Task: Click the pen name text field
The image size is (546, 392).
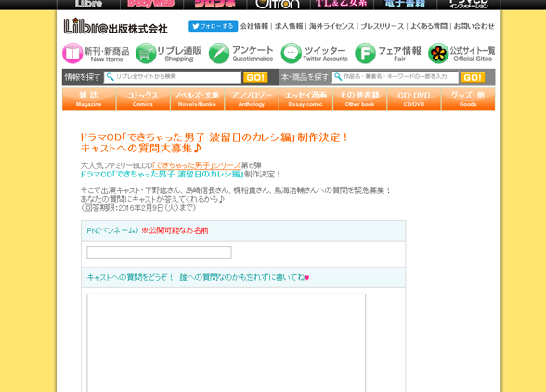Action: [159, 253]
